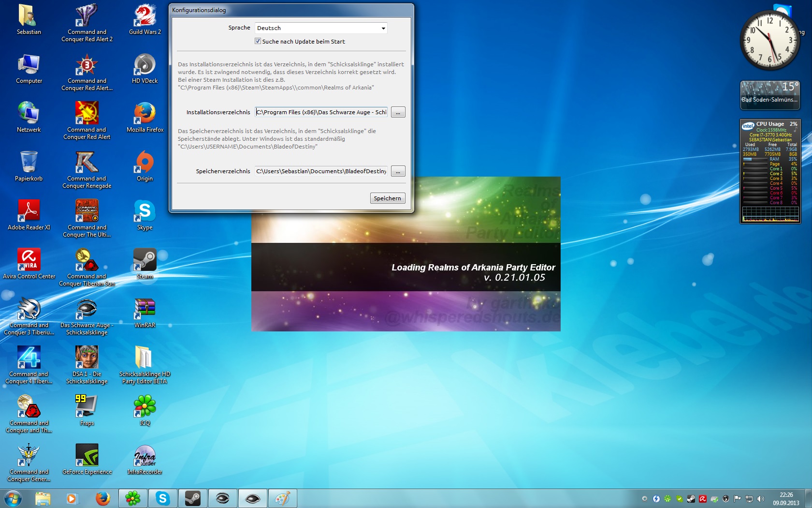Select the Steam desktop icon
Image resolution: width=812 pixels, height=508 pixels.
(145, 265)
